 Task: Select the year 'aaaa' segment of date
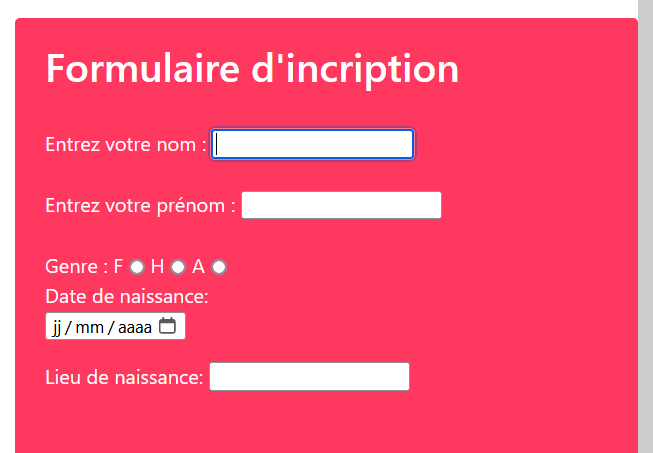[135, 327]
